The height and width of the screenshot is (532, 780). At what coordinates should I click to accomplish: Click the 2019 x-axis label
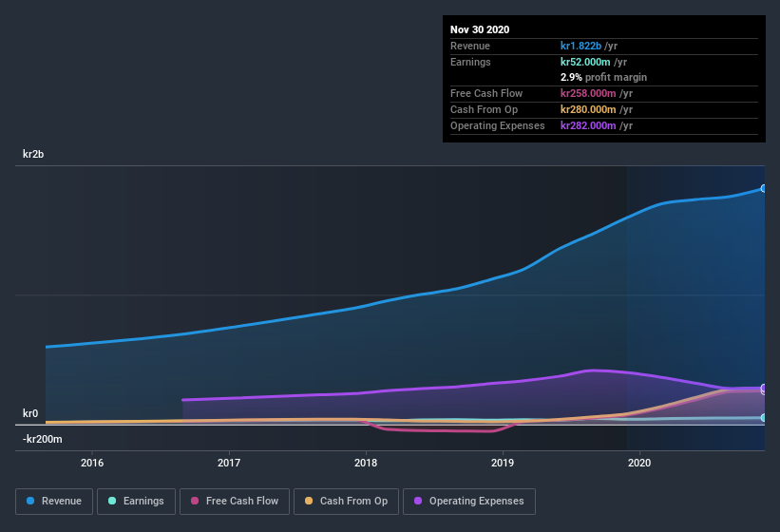coord(503,463)
